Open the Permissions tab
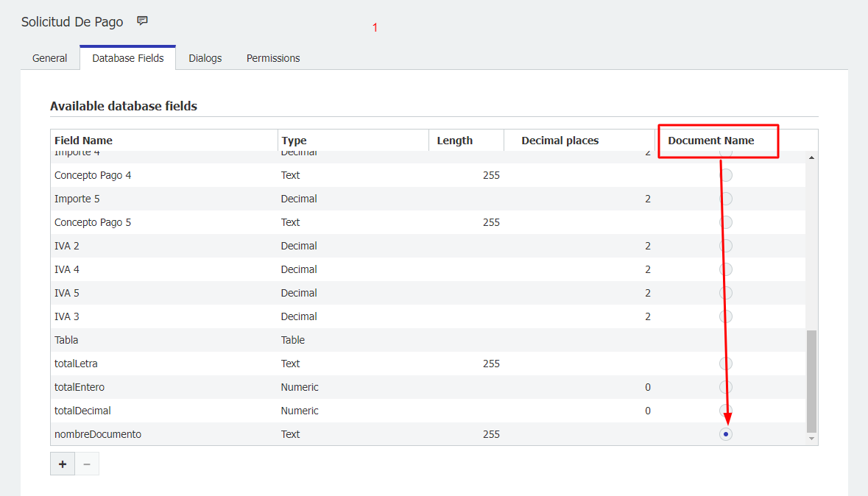This screenshot has height=496, width=868. click(273, 58)
